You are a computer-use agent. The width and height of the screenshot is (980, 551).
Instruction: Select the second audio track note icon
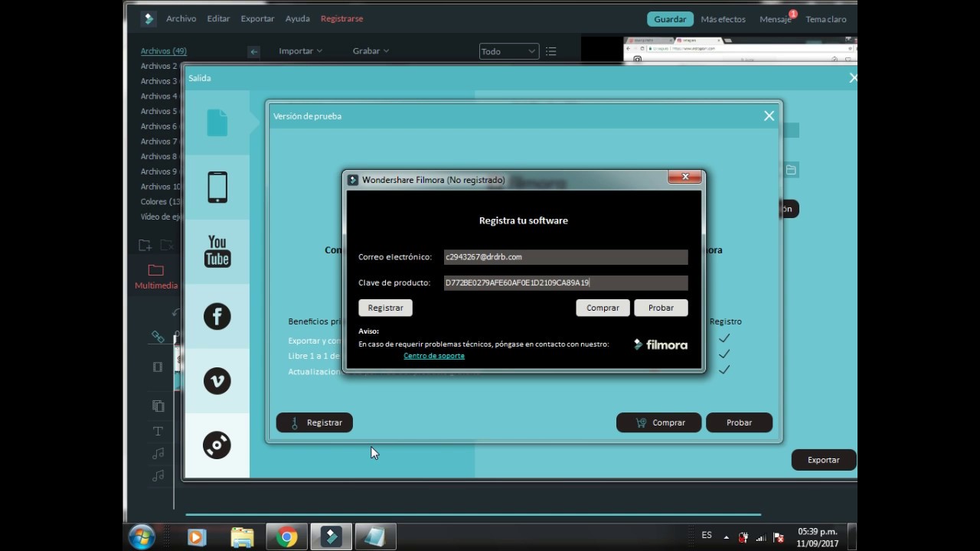pos(158,476)
